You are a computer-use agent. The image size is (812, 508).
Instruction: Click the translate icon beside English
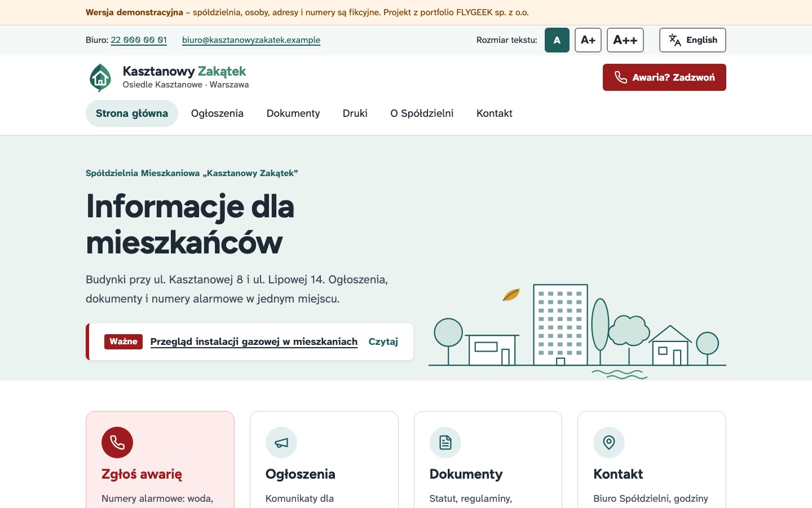[x=675, y=40]
